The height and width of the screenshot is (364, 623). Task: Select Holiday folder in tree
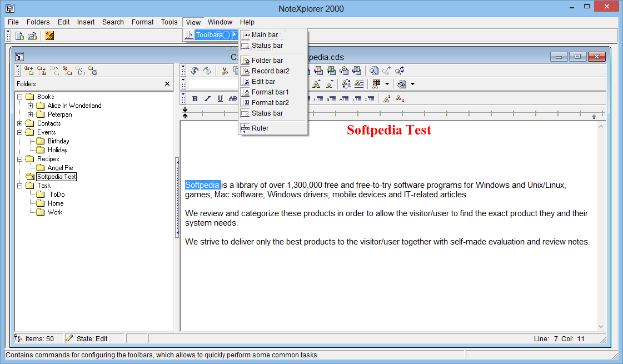58,150
